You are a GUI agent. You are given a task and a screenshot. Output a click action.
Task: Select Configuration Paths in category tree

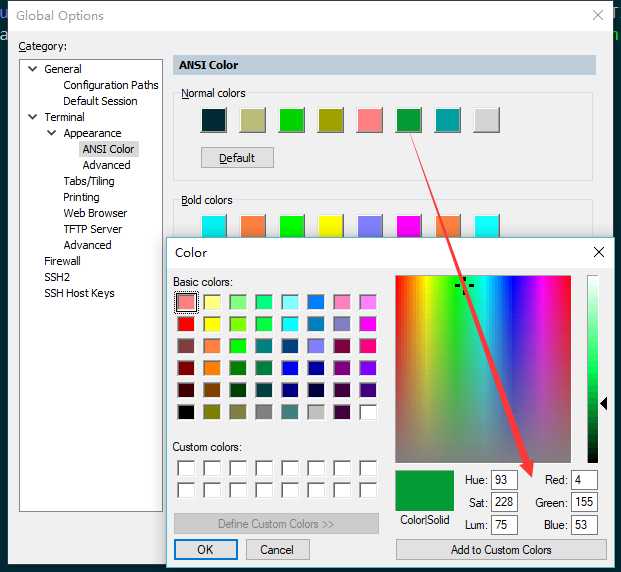pos(110,85)
